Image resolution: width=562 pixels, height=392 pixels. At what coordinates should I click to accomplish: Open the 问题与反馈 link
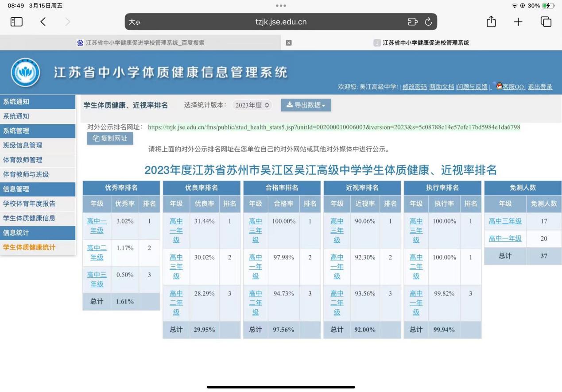[x=472, y=87]
